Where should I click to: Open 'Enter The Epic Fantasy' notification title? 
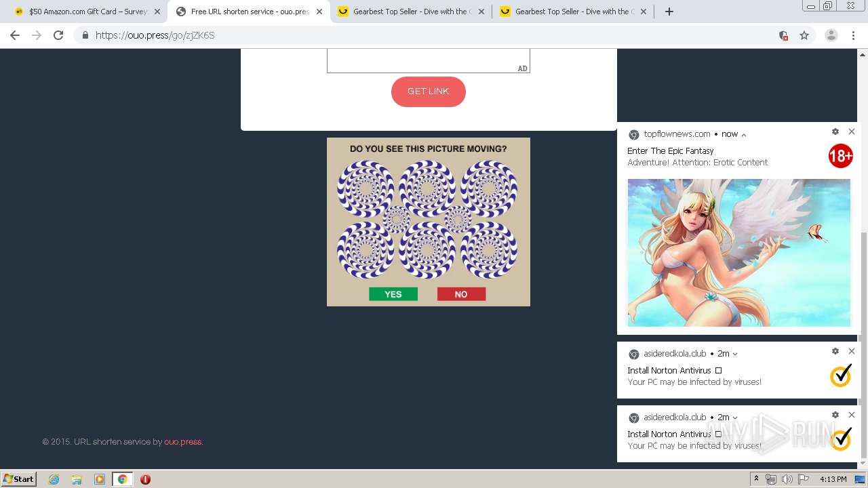[671, 151]
